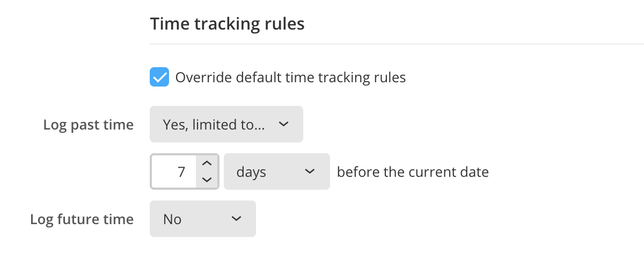Click the chevron arrow in the days selector
The width and height of the screenshot is (644, 258).
pyautogui.click(x=309, y=172)
